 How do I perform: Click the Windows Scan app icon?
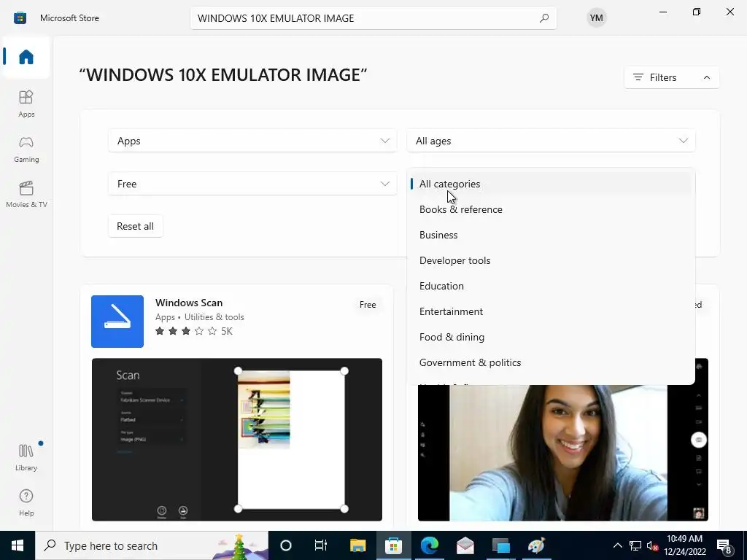[x=117, y=322]
